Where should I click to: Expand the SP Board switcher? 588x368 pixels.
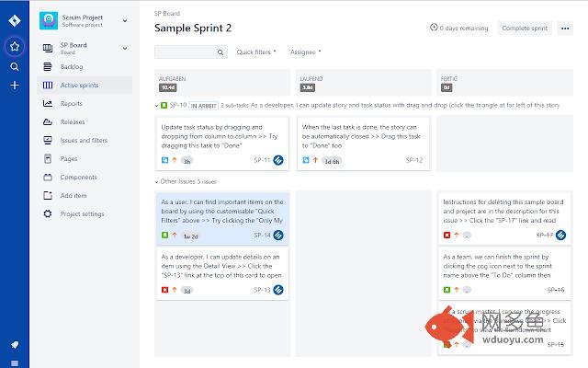pos(124,47)
